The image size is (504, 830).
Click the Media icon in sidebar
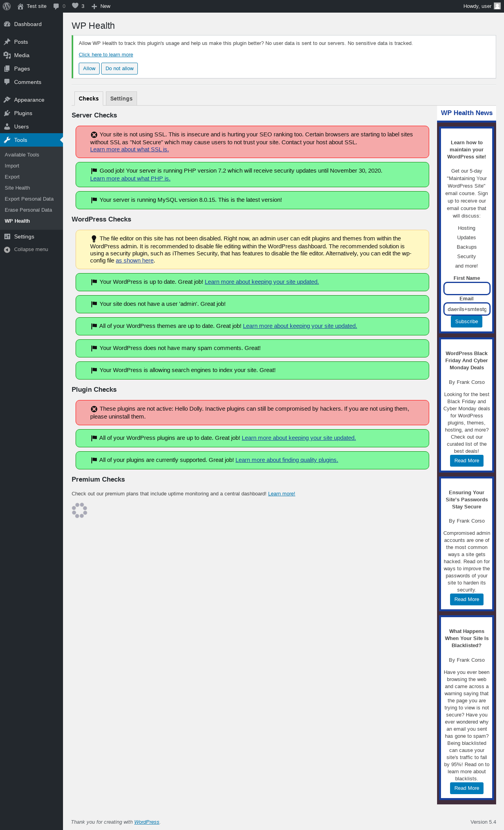[7, 55]
